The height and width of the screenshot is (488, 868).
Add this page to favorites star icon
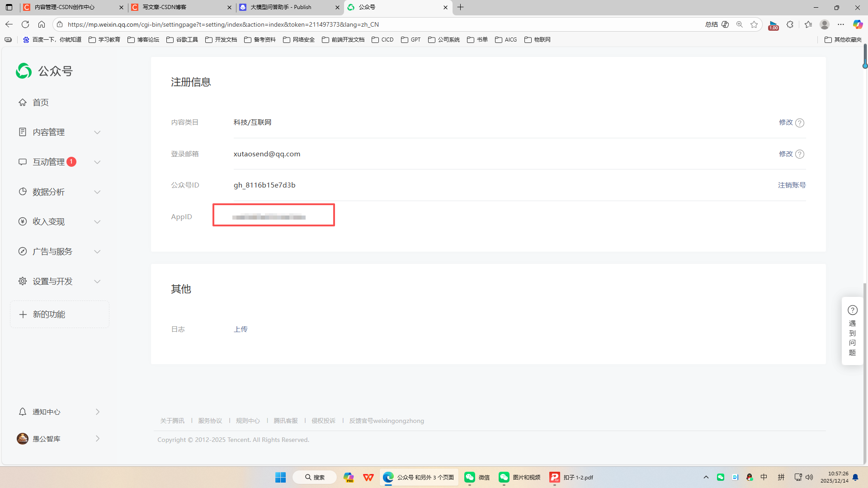pyautogui.click(x=754, y=24)
